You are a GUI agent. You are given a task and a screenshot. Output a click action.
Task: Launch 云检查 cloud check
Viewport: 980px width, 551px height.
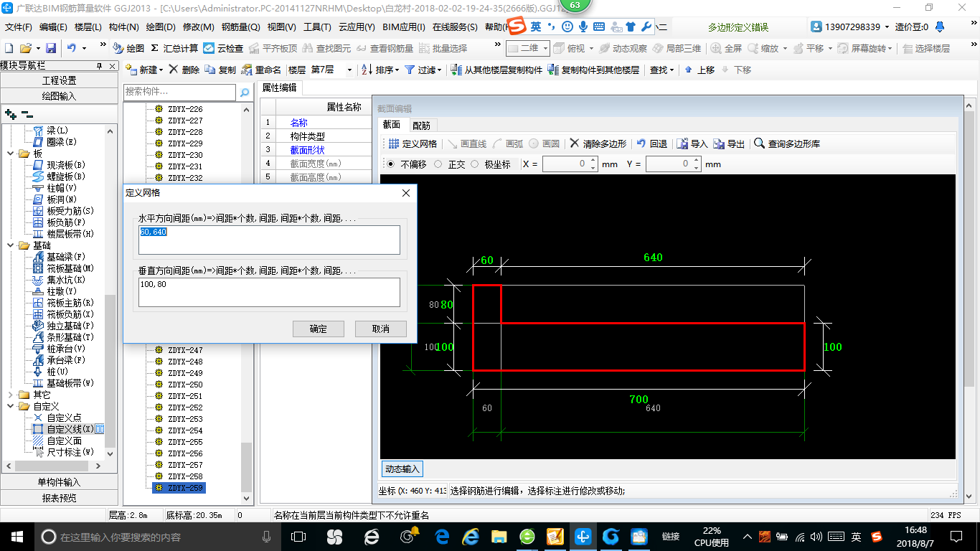223,48
